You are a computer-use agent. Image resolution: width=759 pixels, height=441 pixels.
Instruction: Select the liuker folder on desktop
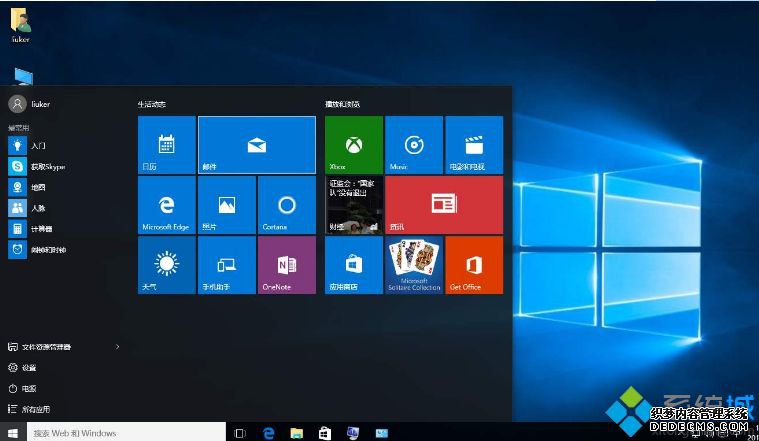[x=20, y=25]
